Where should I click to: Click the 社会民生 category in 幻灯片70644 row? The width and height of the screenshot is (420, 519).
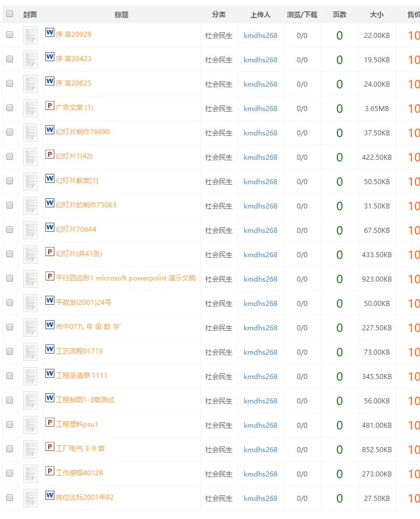click(x=219, y=230)
